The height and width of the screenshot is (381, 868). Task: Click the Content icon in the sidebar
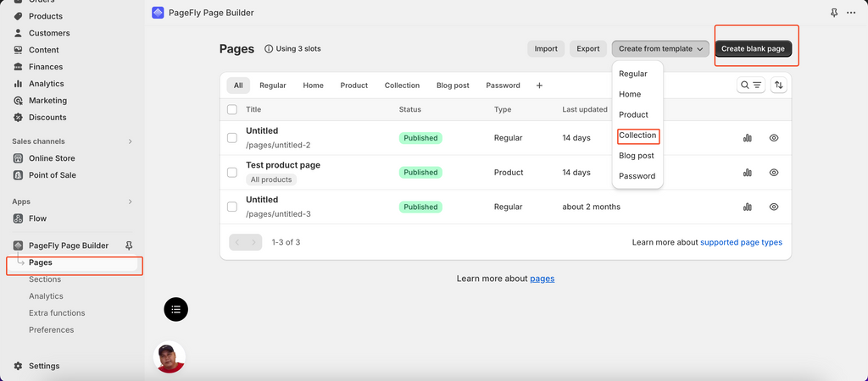tap(19, 50)
